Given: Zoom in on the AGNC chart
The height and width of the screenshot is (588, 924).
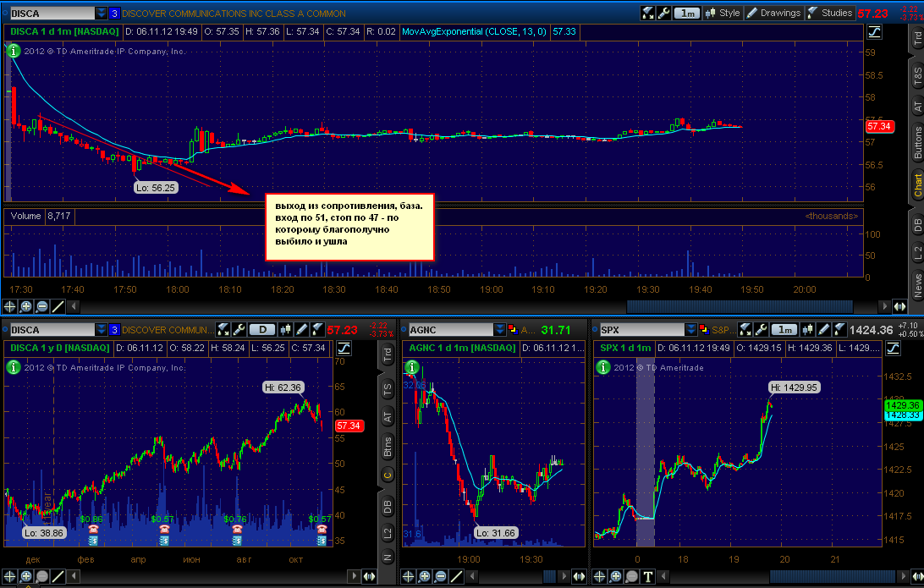Looking at the screenshot, I should tap(424, 576).
